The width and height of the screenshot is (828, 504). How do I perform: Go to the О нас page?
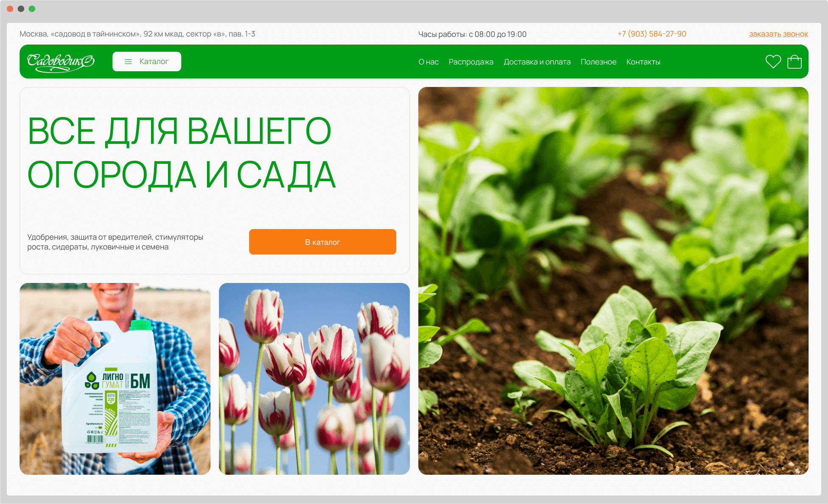428,62
